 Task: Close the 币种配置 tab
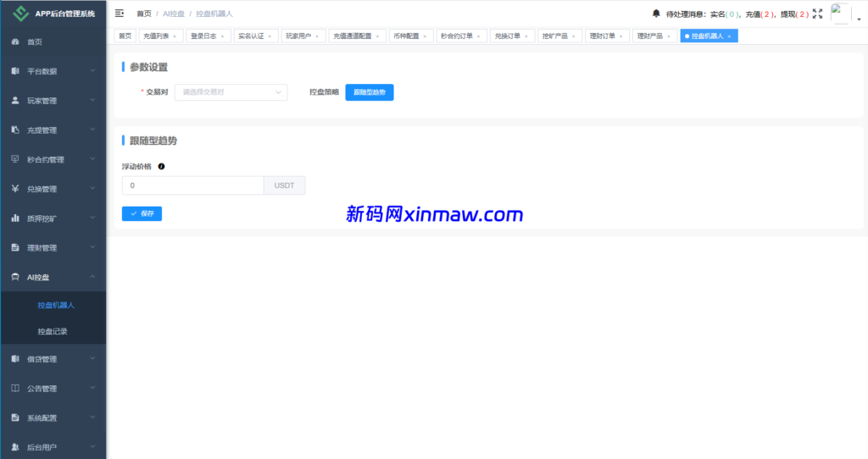(x=425, y=36)
